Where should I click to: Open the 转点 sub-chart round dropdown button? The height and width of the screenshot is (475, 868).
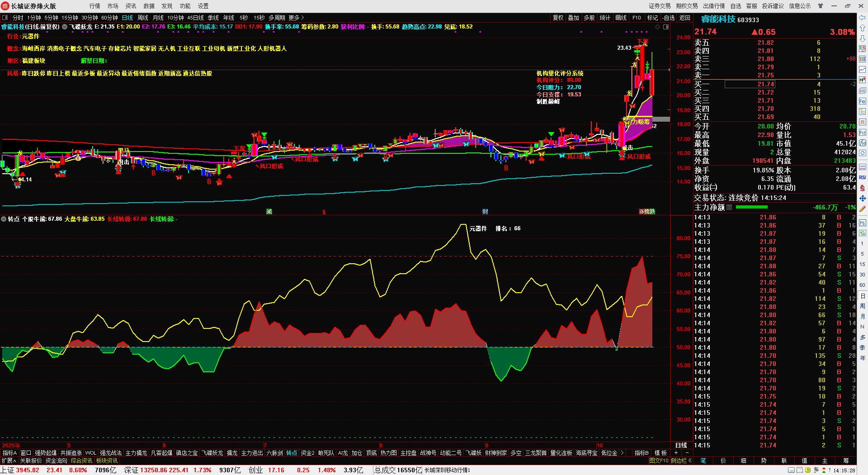click(x=4, y=219)
